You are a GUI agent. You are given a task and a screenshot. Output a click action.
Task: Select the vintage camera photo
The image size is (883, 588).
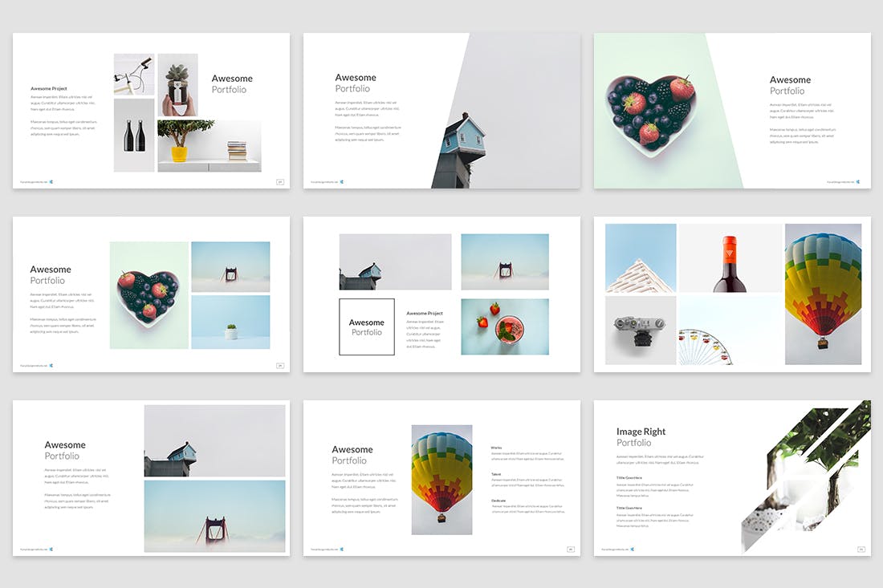click(x=641, y=330)
